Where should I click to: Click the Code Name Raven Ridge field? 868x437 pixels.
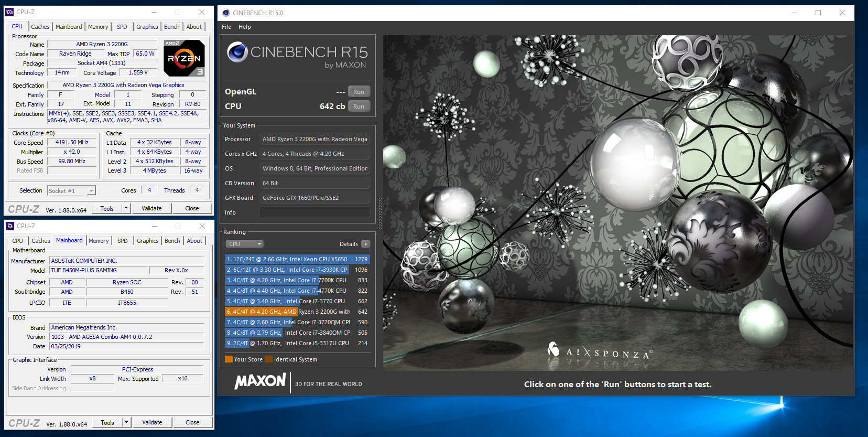click(x=75, y=54)
